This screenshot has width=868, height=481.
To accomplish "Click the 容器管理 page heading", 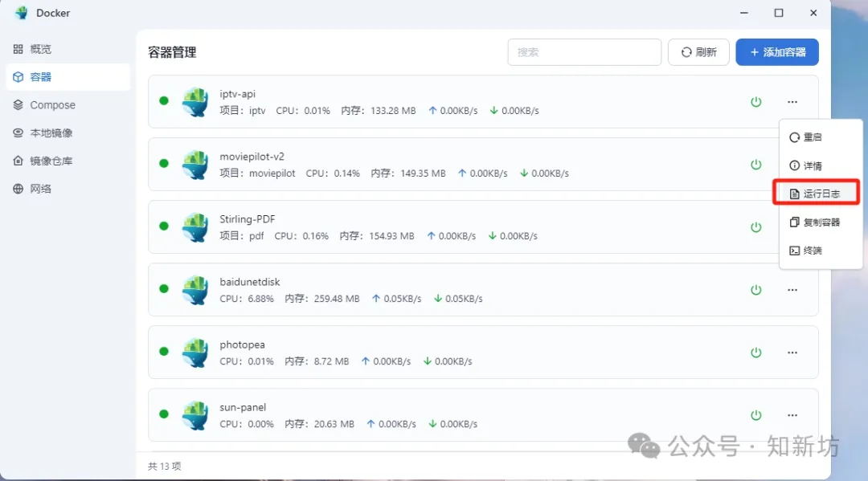I will (x=172, y=52).
